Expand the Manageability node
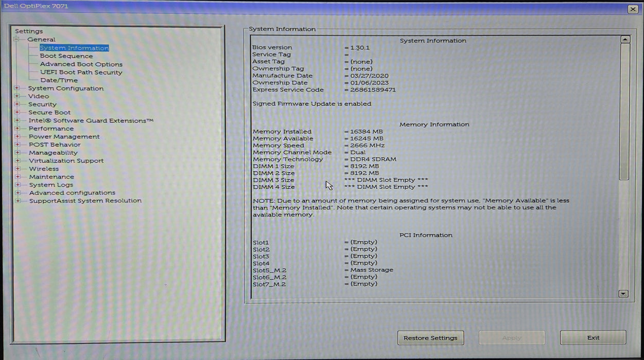 [x=17, y=153]
